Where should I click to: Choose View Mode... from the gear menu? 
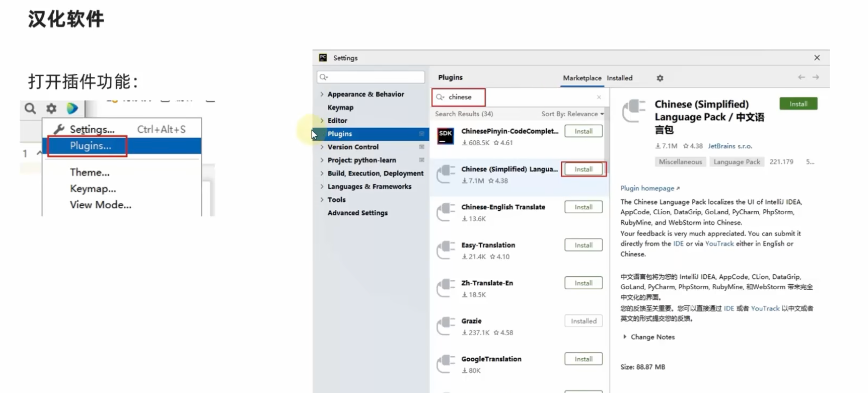[122, 205]
